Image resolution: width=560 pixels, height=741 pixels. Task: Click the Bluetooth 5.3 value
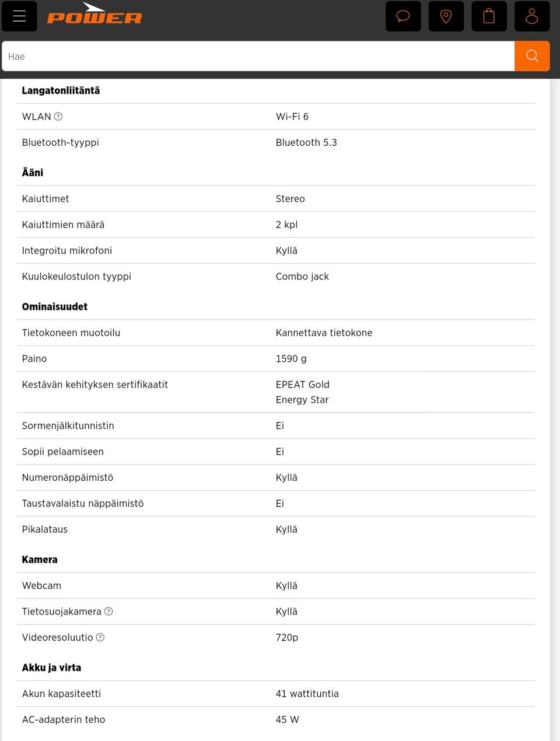click(x=306, y=142)
